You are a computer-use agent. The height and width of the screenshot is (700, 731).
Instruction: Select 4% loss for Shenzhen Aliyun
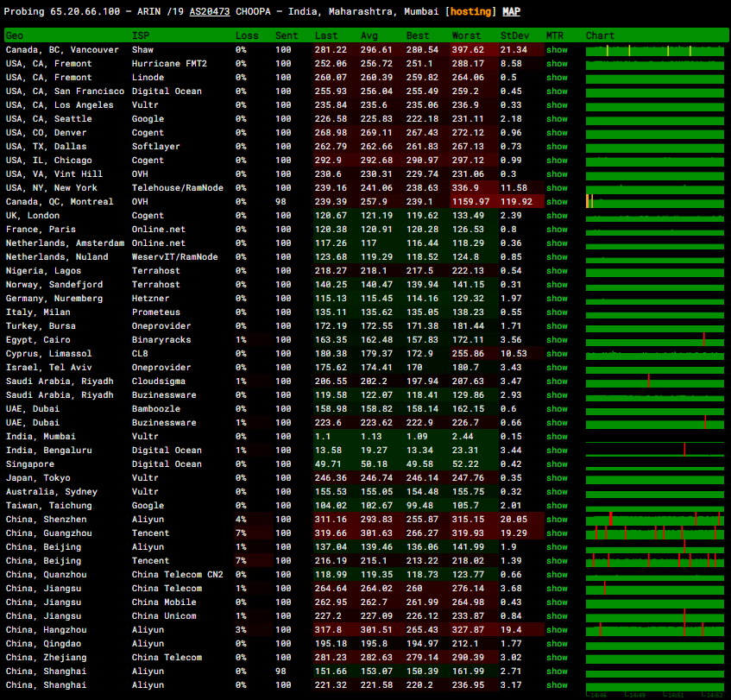tap(241, 520)
